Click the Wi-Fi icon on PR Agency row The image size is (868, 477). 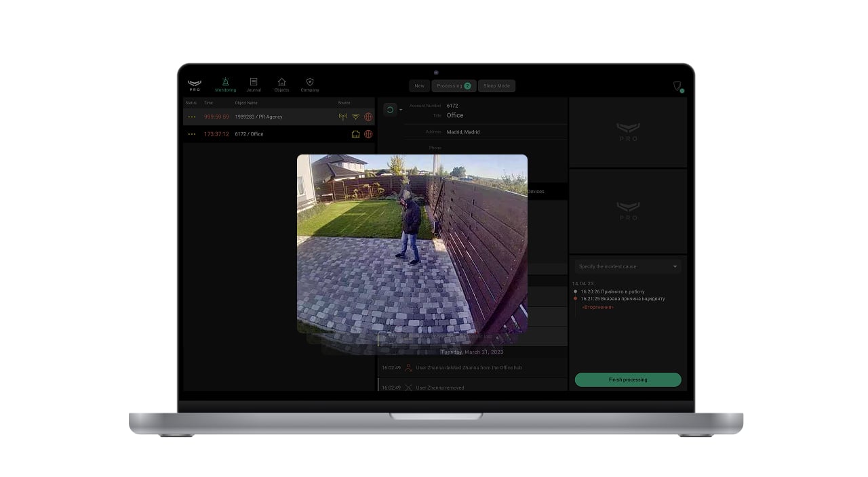(355, 117)
